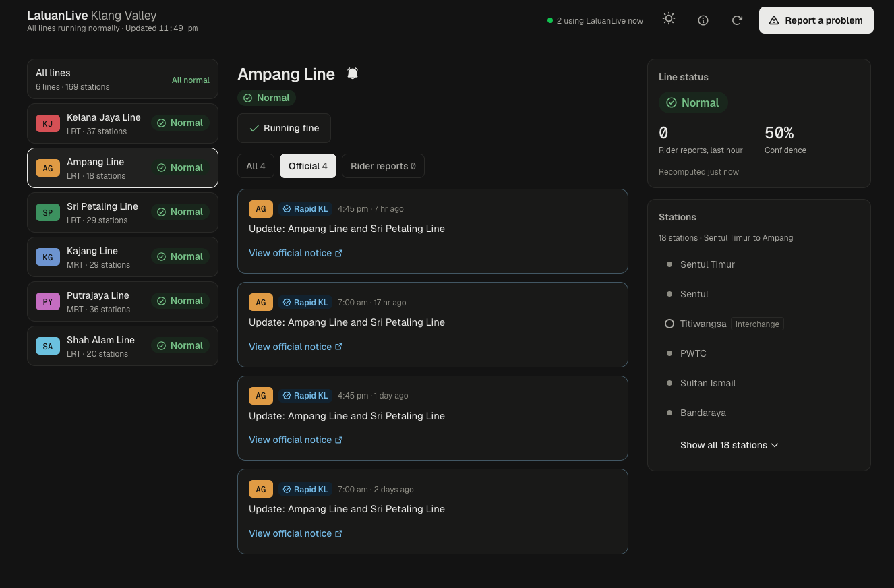The image size is (894, 588).
Task: Click Titiwangsa station name
Action: [x=703, y=324]
